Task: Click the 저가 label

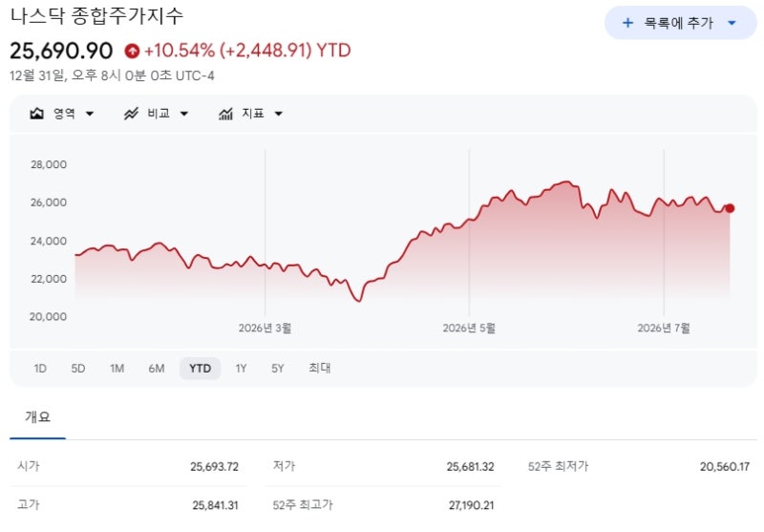Action: (284, 466)
